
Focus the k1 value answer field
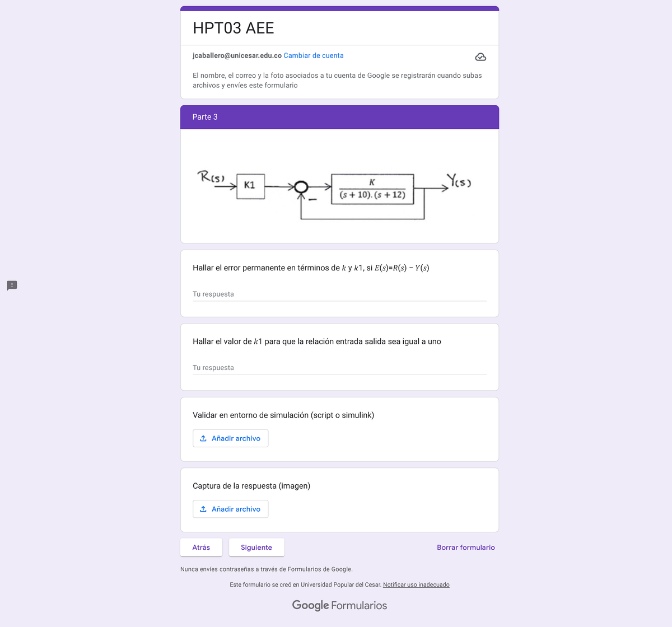[339, 368]
